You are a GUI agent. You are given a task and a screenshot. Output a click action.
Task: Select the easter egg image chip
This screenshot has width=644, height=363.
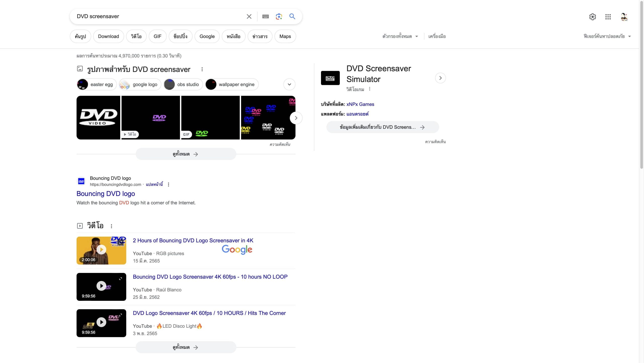click(x=97, y=84)
